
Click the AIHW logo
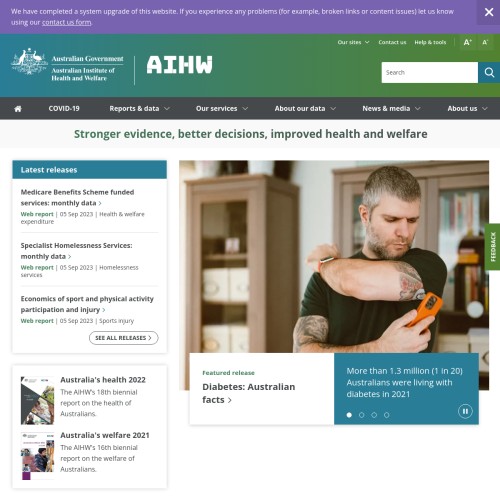coord(179,65)
